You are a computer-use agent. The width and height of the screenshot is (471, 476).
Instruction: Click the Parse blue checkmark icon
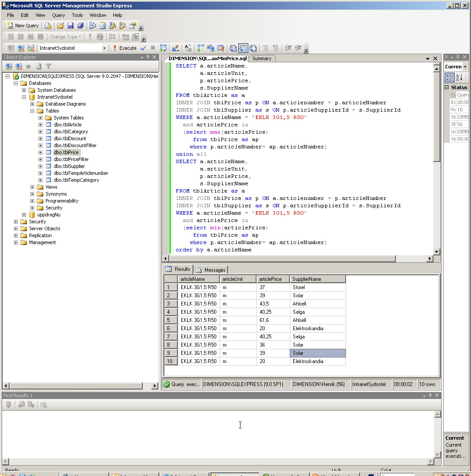coord(143,48)
